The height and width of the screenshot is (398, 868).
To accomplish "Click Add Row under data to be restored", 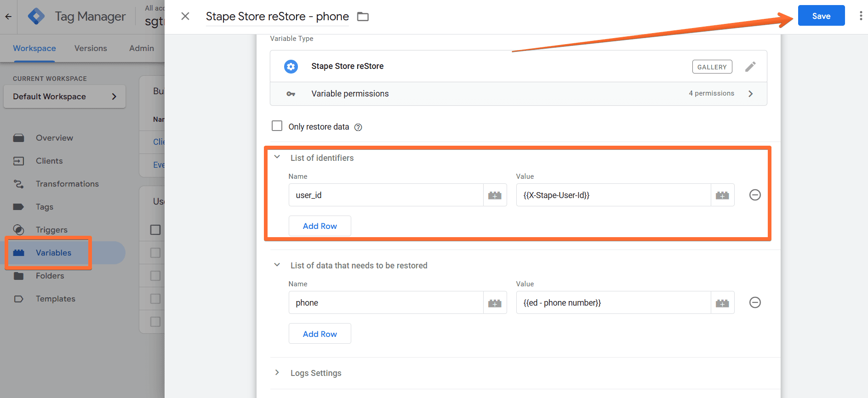I will coord(320,334).
